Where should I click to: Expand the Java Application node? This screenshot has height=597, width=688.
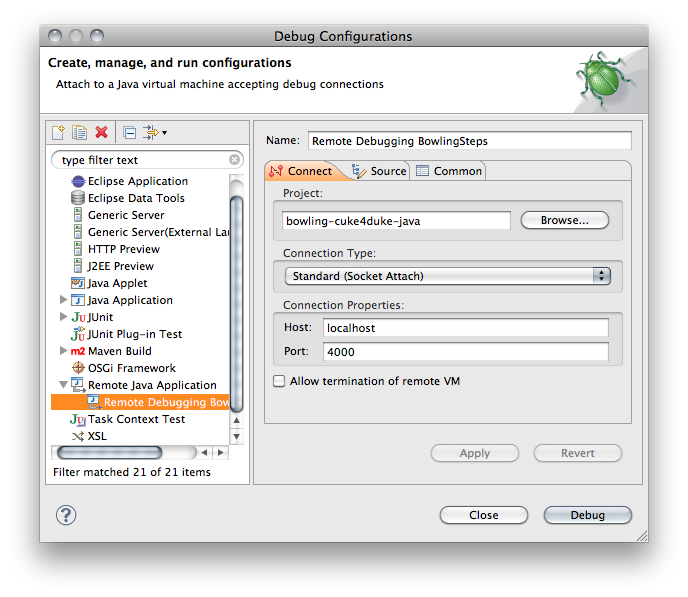[63, 300]
